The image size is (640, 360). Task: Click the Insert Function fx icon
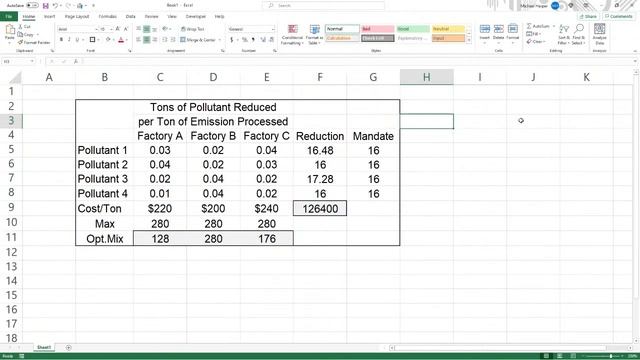pos(76,61)
